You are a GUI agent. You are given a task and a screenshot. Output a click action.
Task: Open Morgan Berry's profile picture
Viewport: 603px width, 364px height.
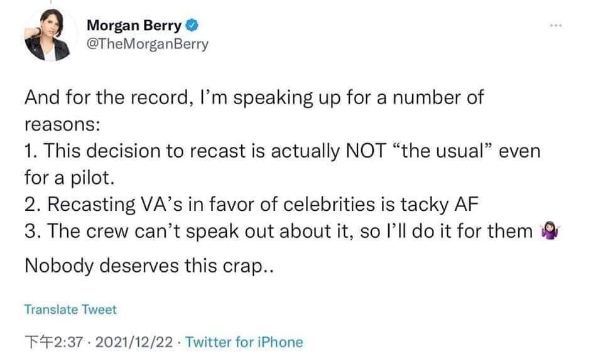tap(48, 35)
